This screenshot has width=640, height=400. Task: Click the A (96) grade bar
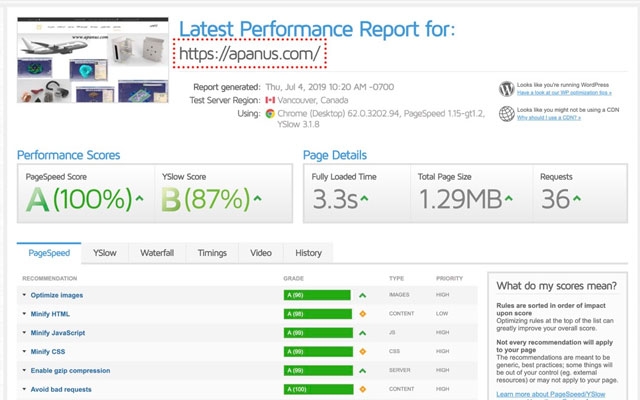click(317, 295)
